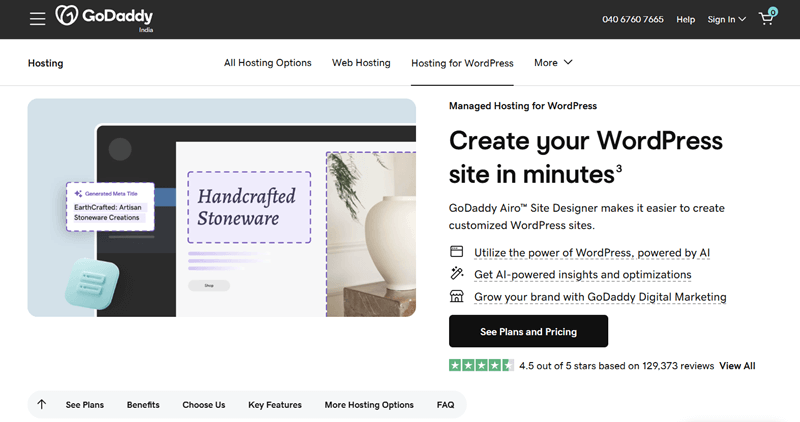Screen dimensions: 800x422
Task: Open All Hosting Options tab
Action: click(267, 63)
